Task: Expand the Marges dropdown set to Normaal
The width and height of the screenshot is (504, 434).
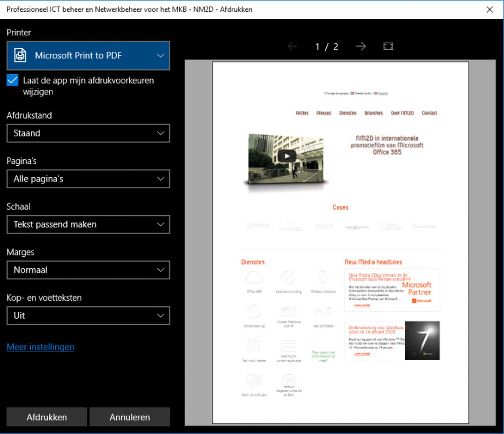Action: click(88, 270)
